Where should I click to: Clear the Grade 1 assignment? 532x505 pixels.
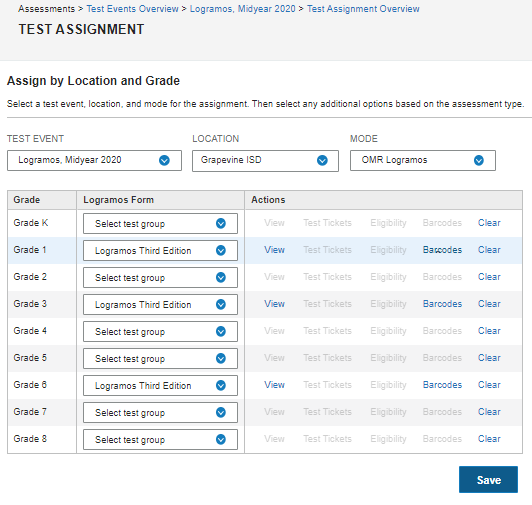click(x=489, y=250)
